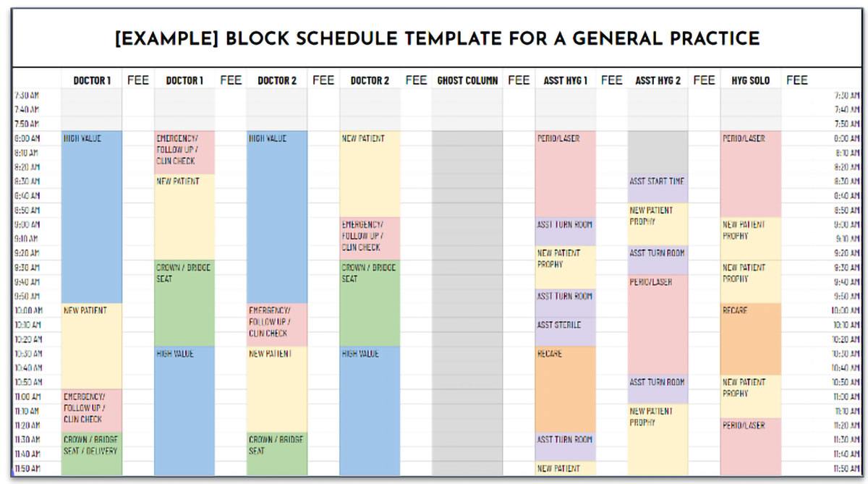868x484 pixels.
Task: Select the Asst Sterile block
Action: pos(566,332)
